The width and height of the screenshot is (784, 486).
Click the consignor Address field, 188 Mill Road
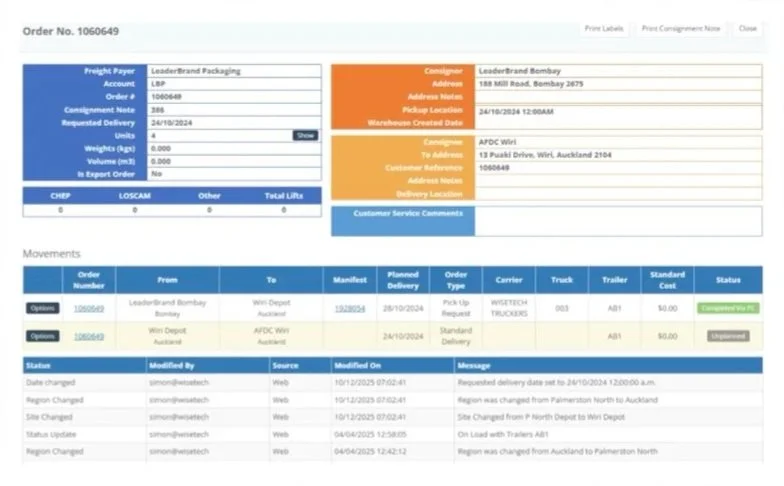(x=618, y=84)
